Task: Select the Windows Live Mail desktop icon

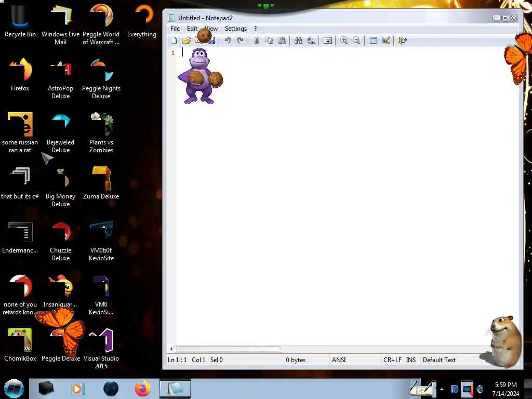Action: 60,24
